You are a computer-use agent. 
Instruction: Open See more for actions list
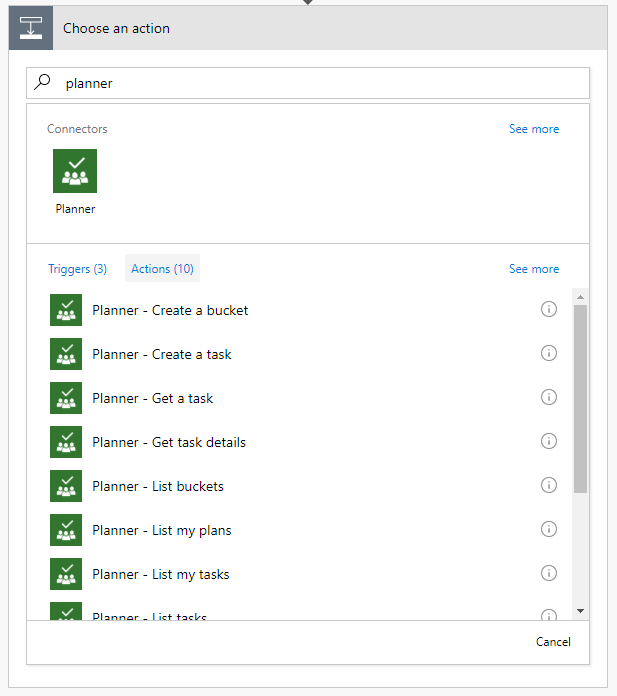pyautogui.click(x=534, y=269)
